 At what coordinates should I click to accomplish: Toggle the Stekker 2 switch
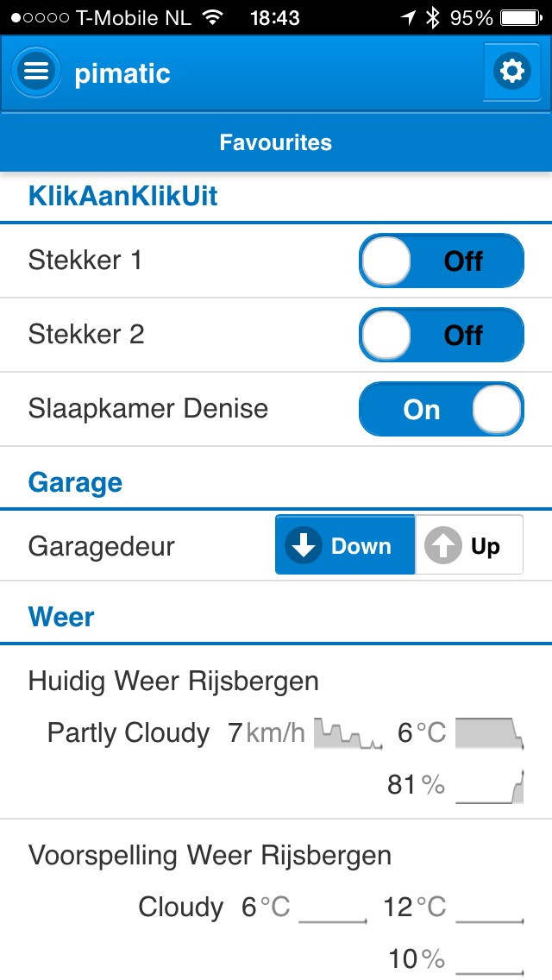(x=441, y=335)
